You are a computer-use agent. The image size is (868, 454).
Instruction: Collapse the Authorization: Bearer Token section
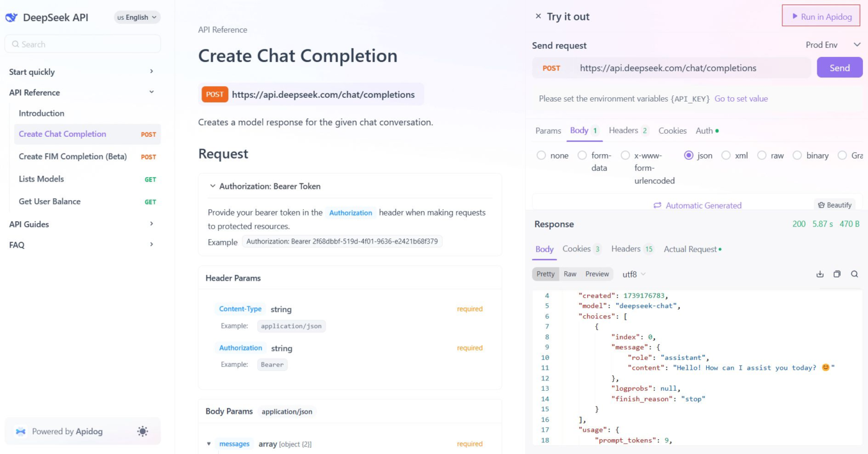(213, 186)
